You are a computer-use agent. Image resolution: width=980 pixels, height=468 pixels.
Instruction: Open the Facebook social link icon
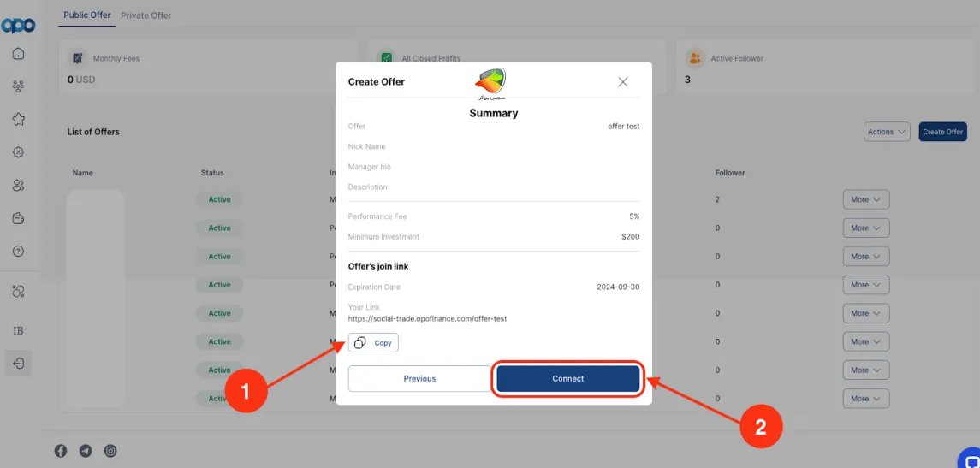pos(61,451)
